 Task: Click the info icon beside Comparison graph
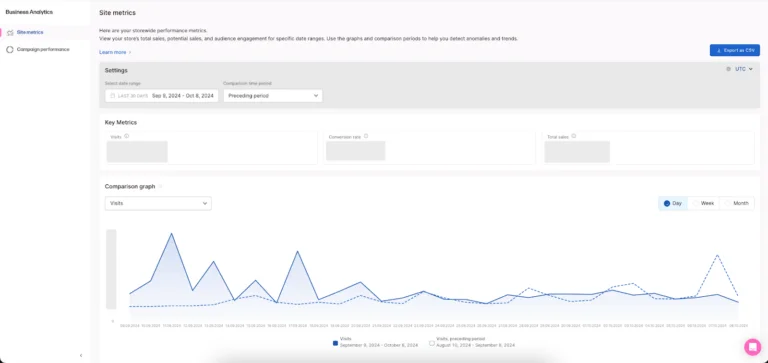point(160,187)
